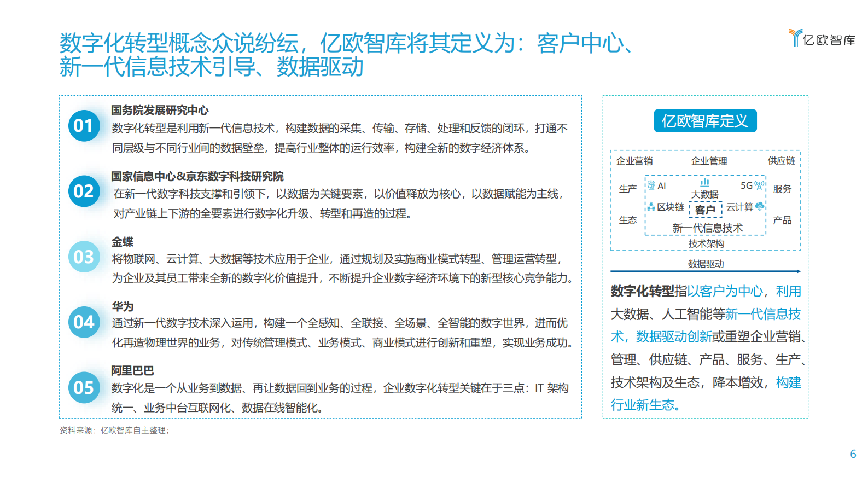Screen dimensions: 868x488
Task: Click the 大数据 bar chart icon
Action: [x=704, y=182]
